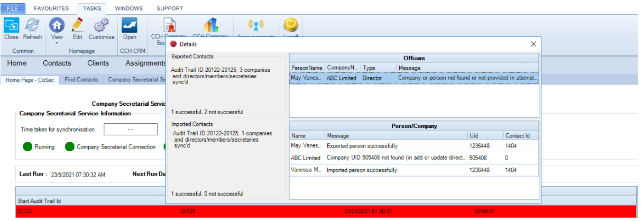
Task: Expand the View dropdown arrow
Action: [x=57, y=43]
